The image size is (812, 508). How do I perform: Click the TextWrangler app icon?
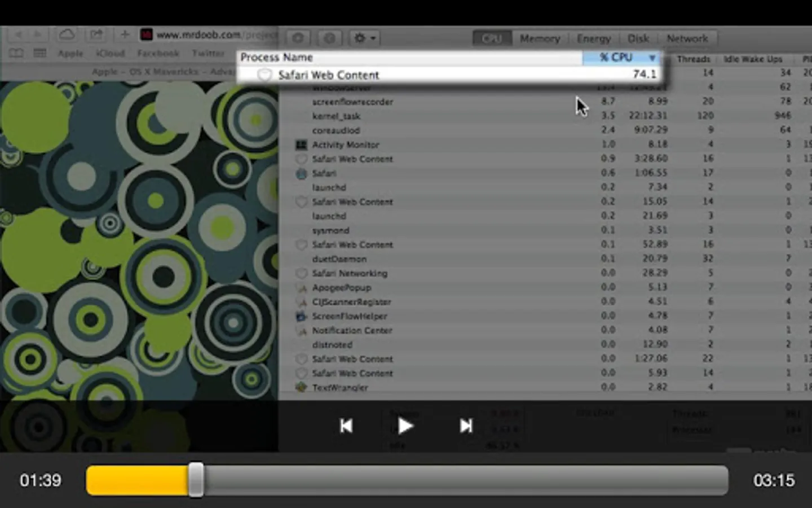point(301,387)
